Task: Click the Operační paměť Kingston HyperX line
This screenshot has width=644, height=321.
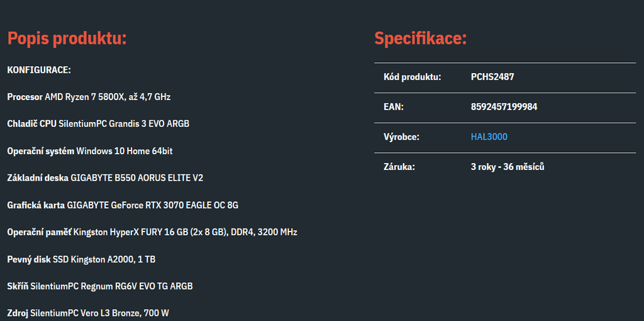Action: tap(152, 232)
